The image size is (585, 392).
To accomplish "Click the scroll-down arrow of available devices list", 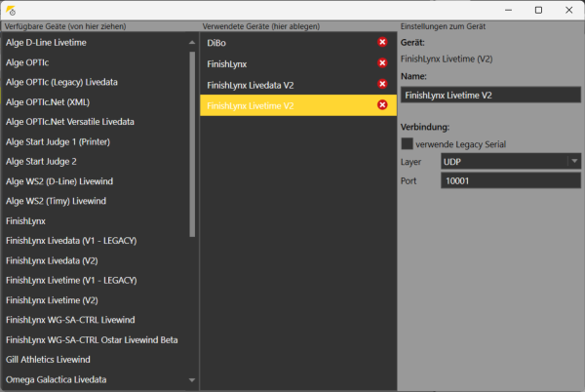I will tap(192, 380).
